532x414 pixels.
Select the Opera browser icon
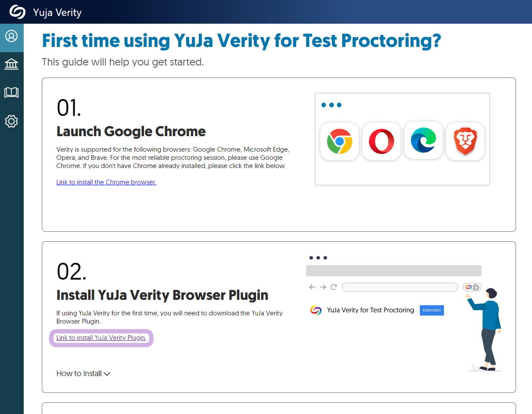[x=382, y=141]
